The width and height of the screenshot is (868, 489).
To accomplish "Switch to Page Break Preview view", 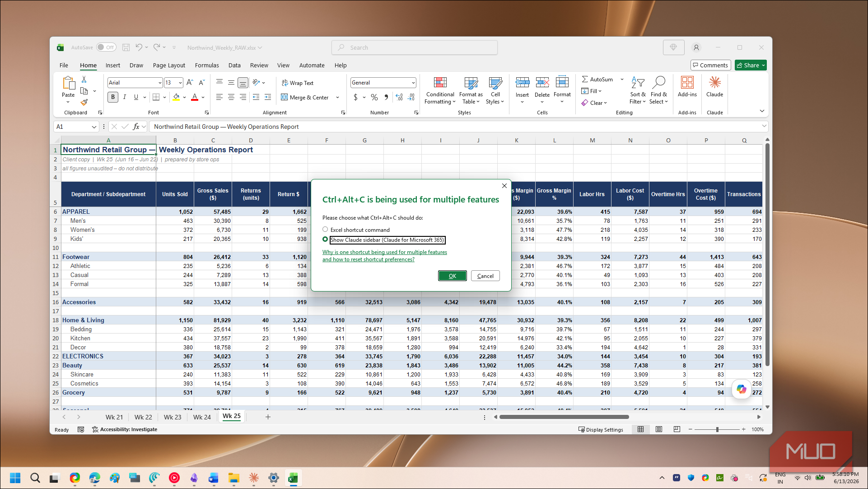I will coord(677,429).
